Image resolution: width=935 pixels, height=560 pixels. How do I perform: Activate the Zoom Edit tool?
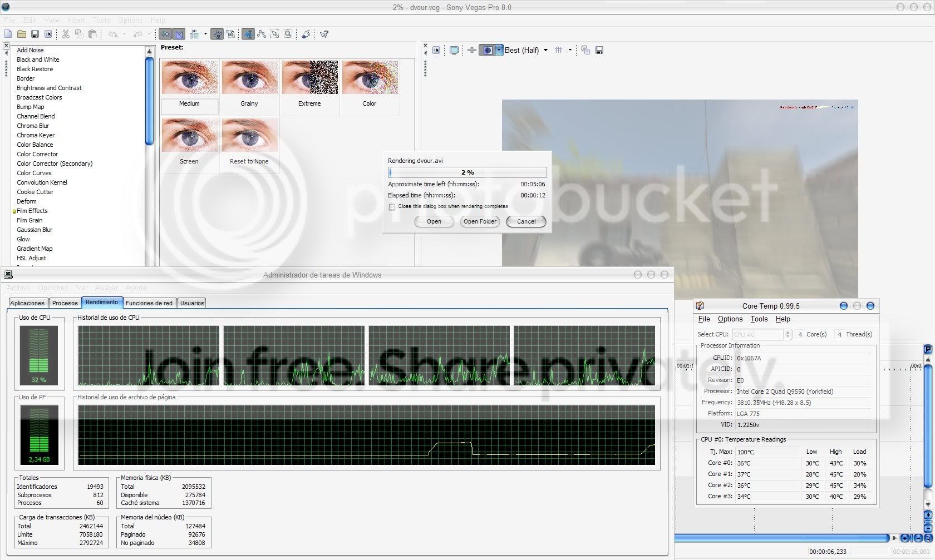point(288,34)
